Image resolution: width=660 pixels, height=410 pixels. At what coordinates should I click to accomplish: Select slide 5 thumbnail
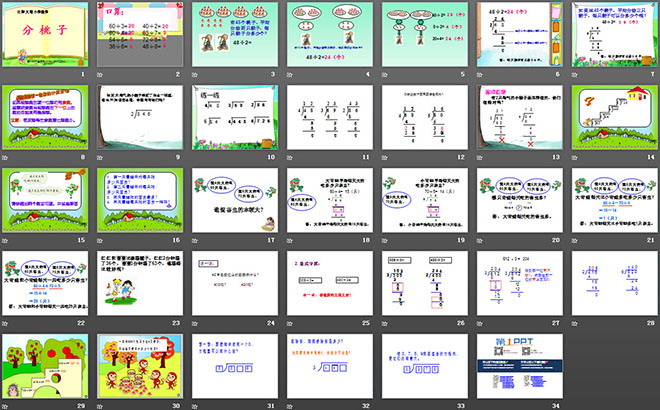[x=425, y=34]
